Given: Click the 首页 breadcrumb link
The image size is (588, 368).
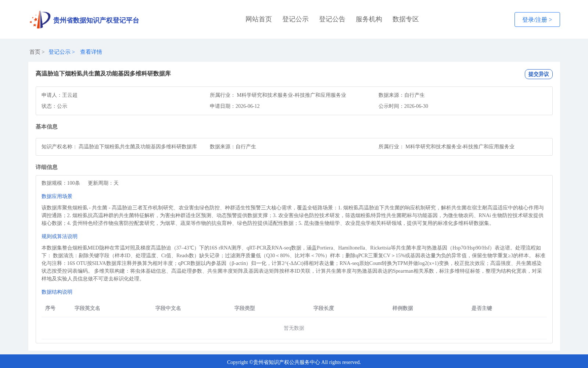Looking at the screenshot, I should [x=35, y=52].
